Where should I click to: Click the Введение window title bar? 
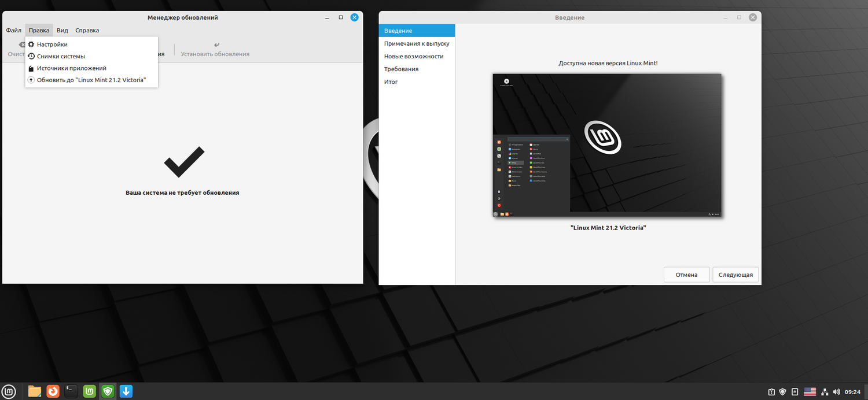570,17
